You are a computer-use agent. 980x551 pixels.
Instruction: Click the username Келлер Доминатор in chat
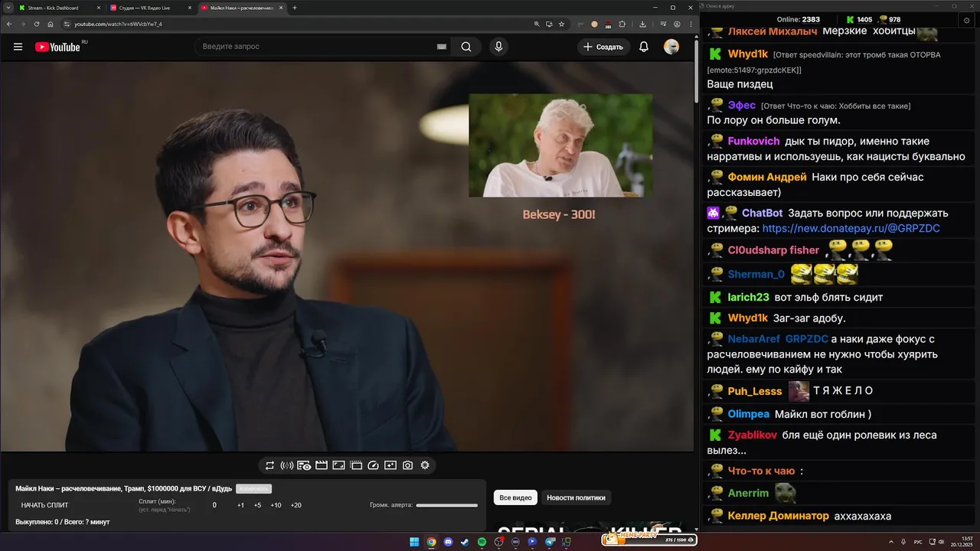778,516
